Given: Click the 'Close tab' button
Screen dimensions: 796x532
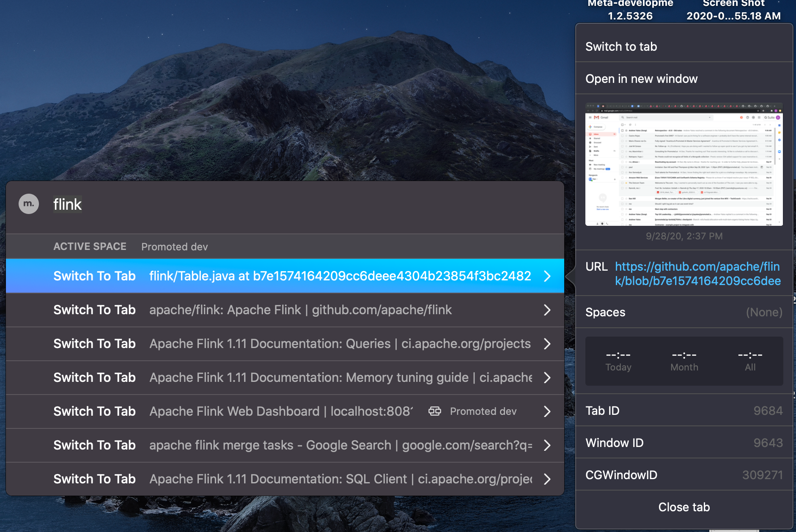Looking at the screenshot, I should point(684,507).
